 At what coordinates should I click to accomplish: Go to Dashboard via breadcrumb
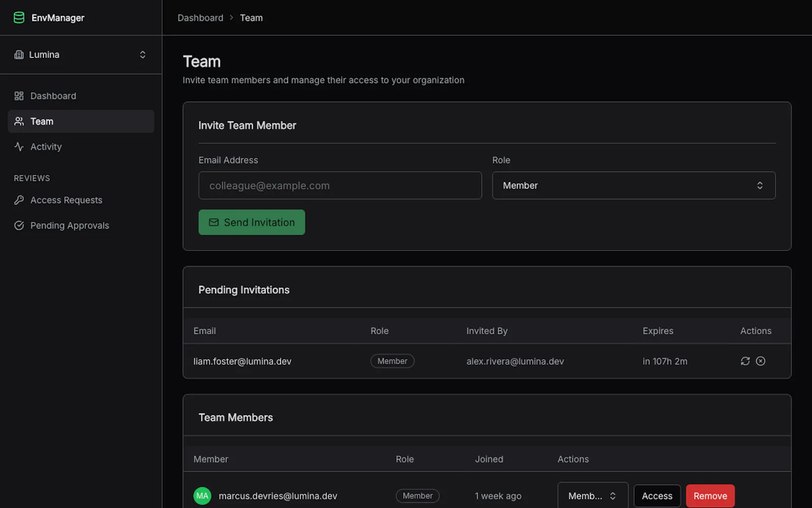200,18
